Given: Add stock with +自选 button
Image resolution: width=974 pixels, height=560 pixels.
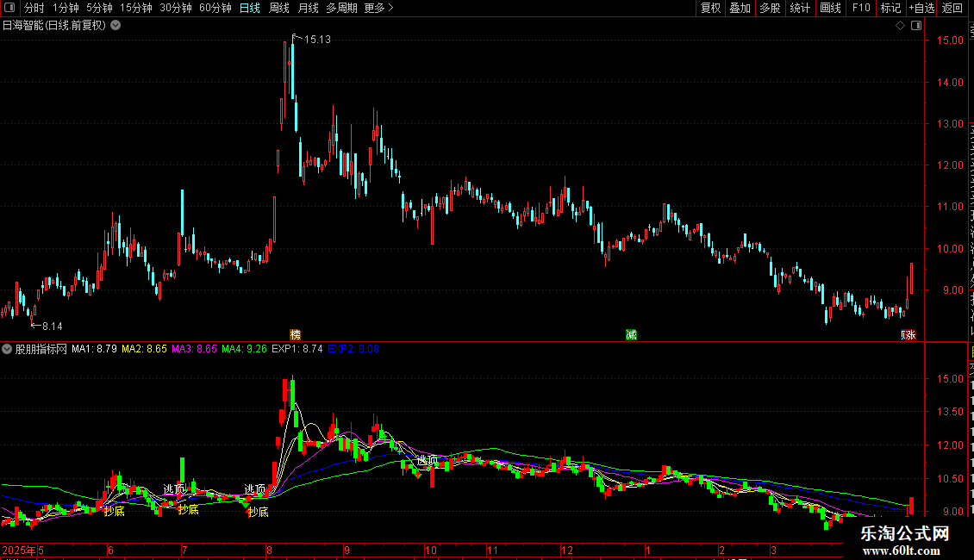Looking at the screenshot, I should pos(921,8).
